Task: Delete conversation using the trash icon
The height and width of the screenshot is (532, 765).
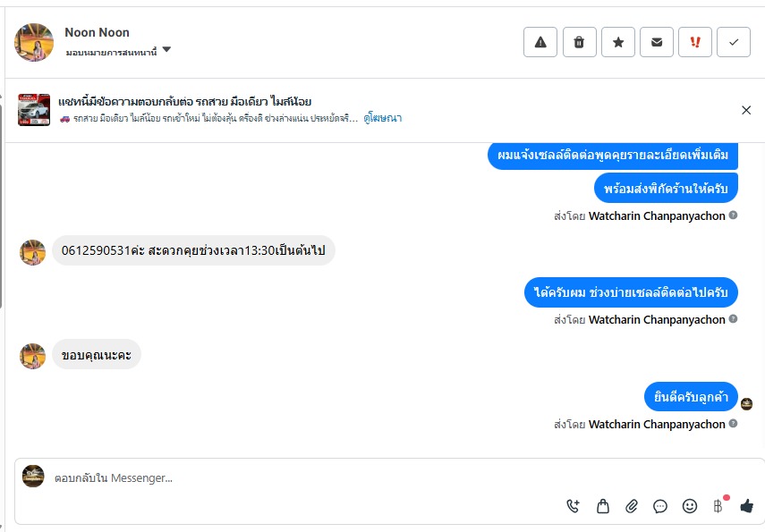Action: 579,42
